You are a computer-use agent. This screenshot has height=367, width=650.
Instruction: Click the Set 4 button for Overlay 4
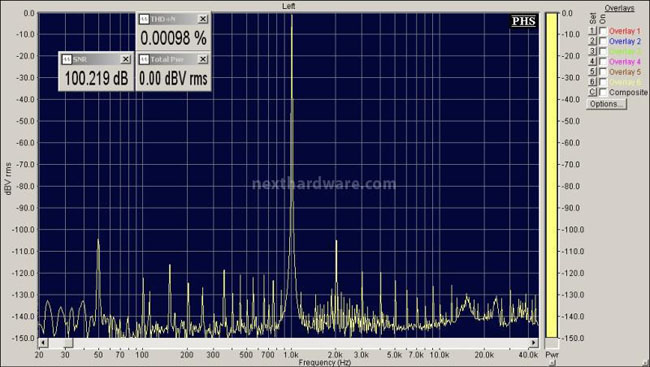pos(593,61)
